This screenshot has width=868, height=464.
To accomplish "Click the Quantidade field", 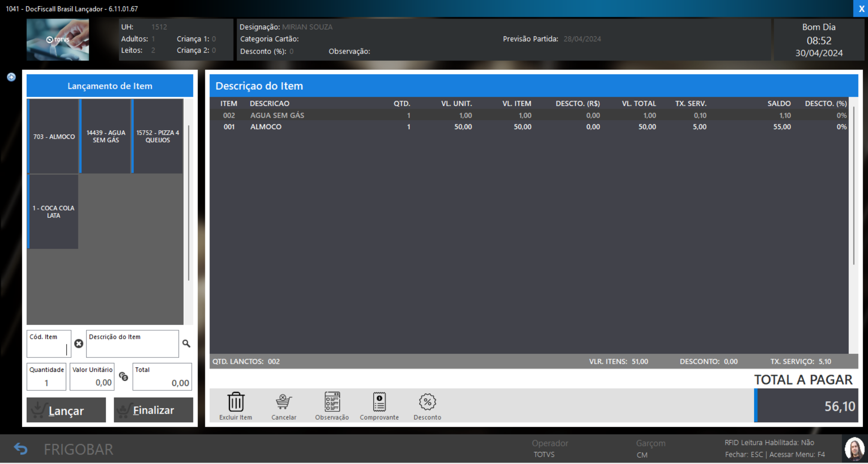I will [46, 376].
